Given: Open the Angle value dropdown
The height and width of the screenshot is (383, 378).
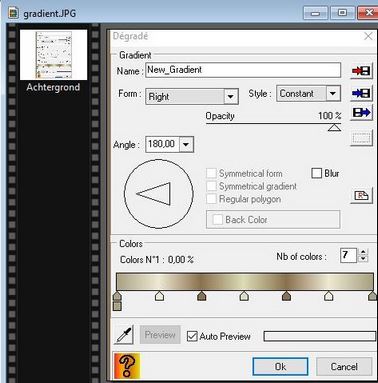Looking at the screenshot, I should click(186, 144).
